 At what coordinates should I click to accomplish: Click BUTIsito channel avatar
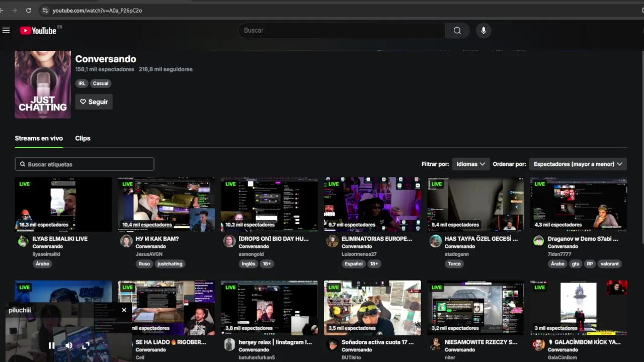333,344
